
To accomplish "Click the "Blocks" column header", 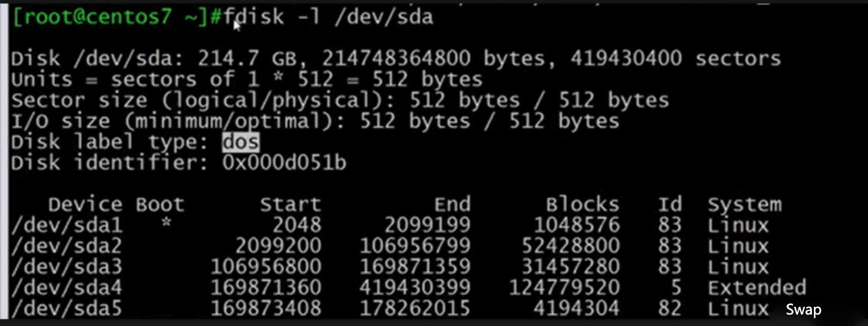I will (582, 205).
